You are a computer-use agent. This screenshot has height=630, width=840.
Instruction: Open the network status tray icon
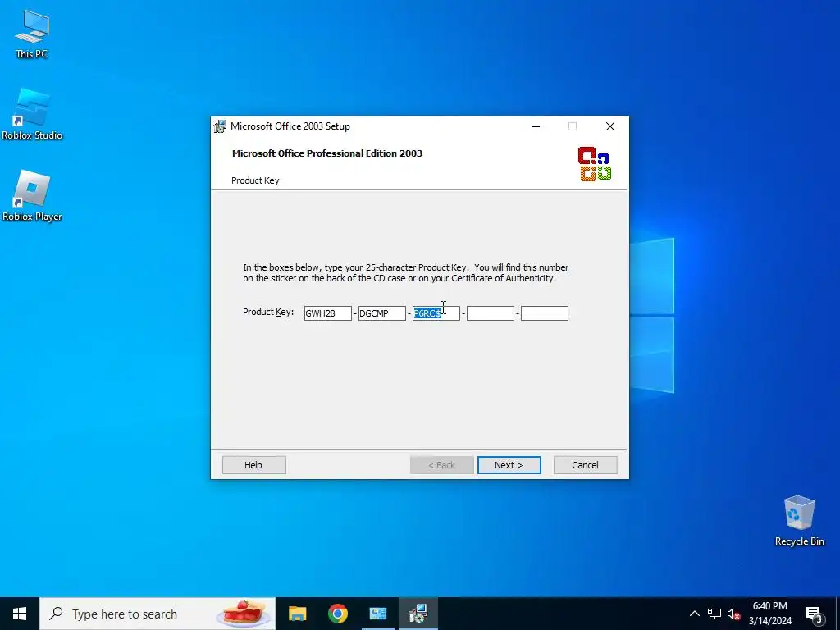point(714,614)
